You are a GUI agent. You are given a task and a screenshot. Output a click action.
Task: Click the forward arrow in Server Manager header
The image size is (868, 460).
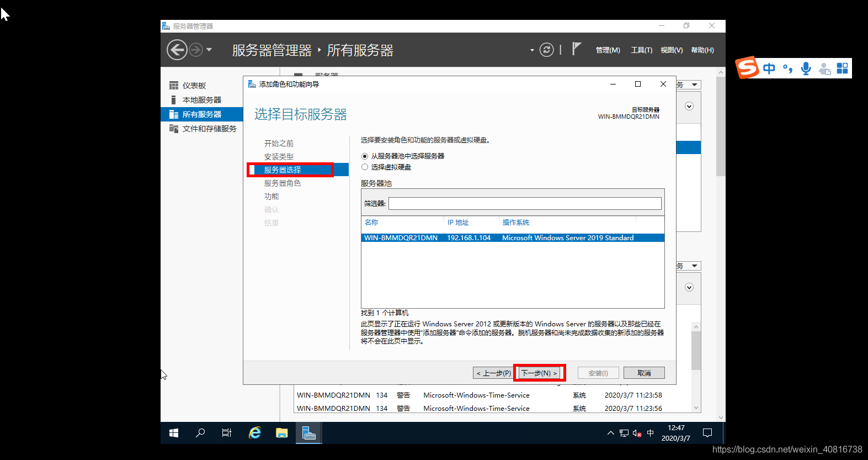tap(195, 50)
